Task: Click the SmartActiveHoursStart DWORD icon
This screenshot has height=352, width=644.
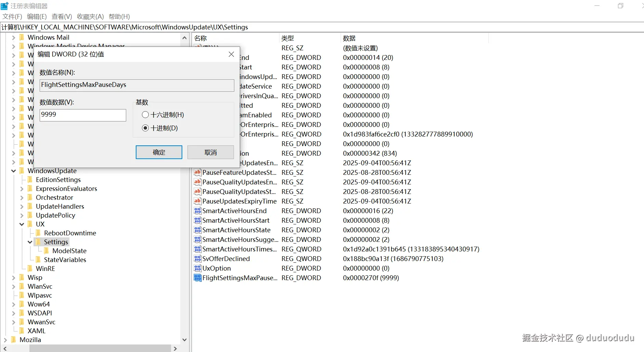Action: (198, 220)
